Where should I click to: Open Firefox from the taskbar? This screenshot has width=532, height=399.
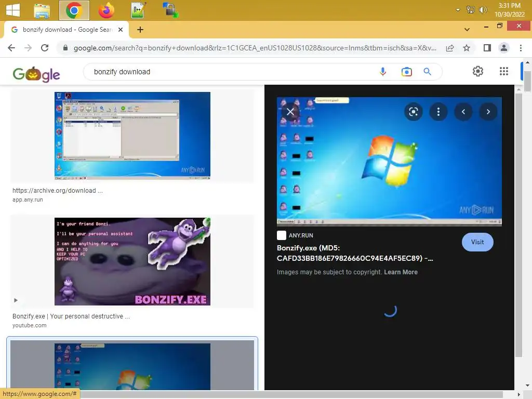tap(106, 10)
